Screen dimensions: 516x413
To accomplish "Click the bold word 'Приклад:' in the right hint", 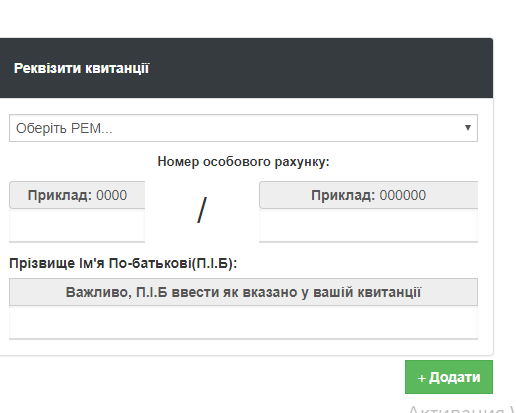I will 343,195.
